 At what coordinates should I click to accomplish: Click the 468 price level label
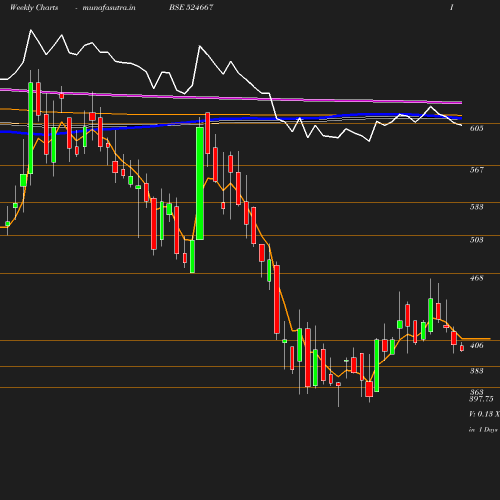coord(476,278)
